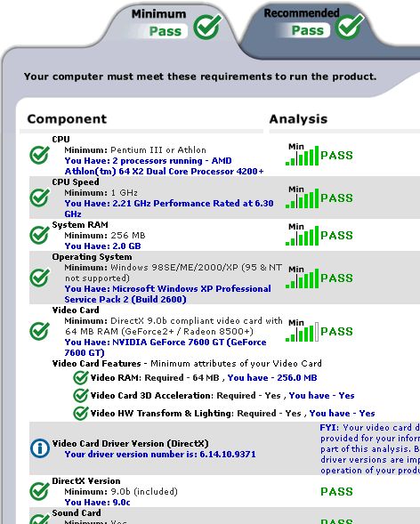Viewport: 420px width, 524px height.
Task: Click the CPU Speed signal-bar meter
Action: point(302,197)
